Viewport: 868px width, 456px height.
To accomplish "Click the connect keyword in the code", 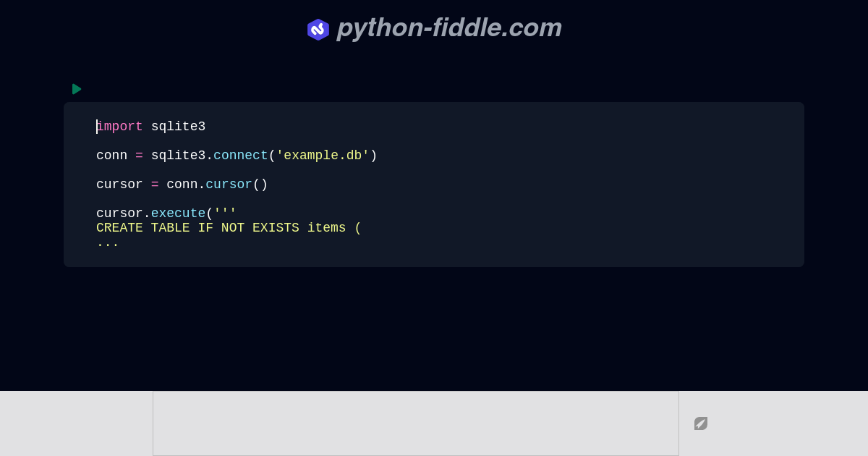I will click(240, 155).
